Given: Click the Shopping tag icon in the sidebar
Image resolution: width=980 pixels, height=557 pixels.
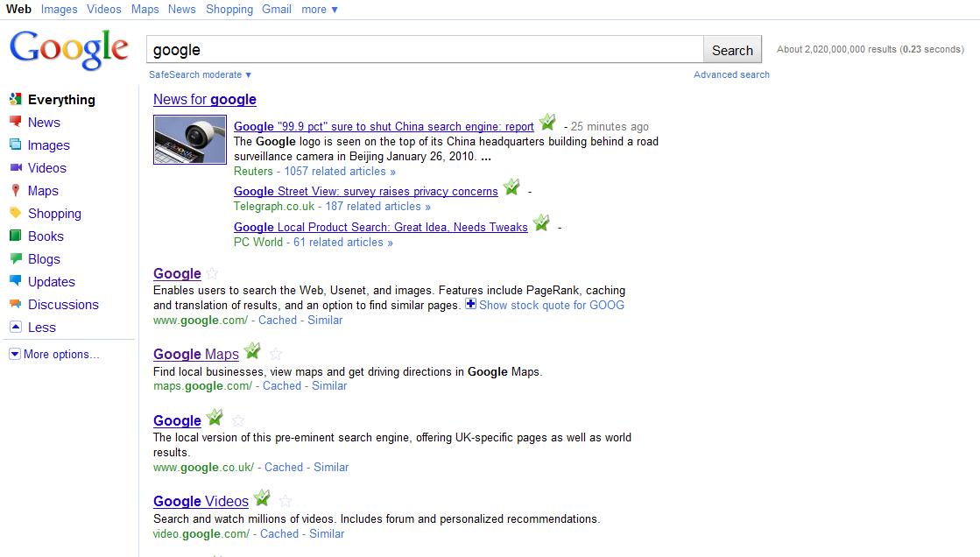Looking at the screenshot, I should tap(16, 213).
